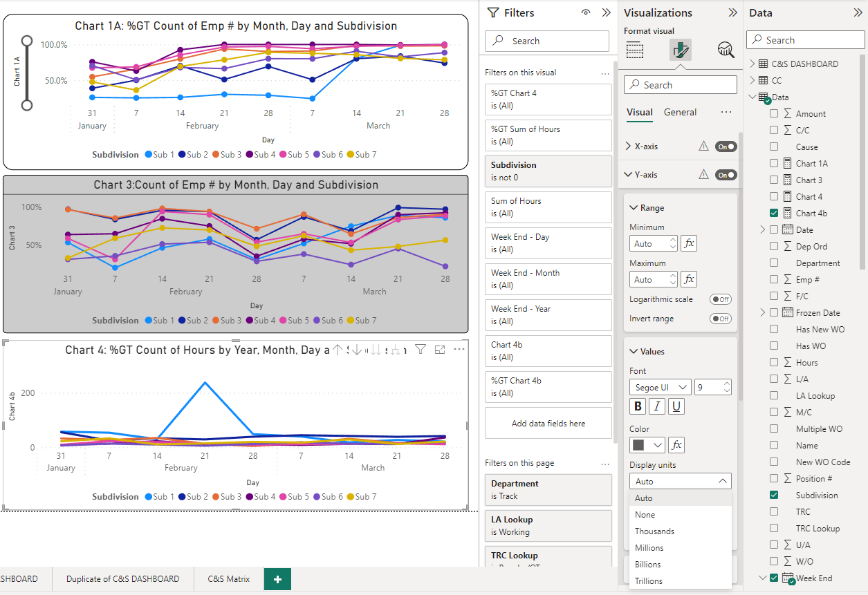
Task: Apply Underline to values font
Action: (676, 406)
